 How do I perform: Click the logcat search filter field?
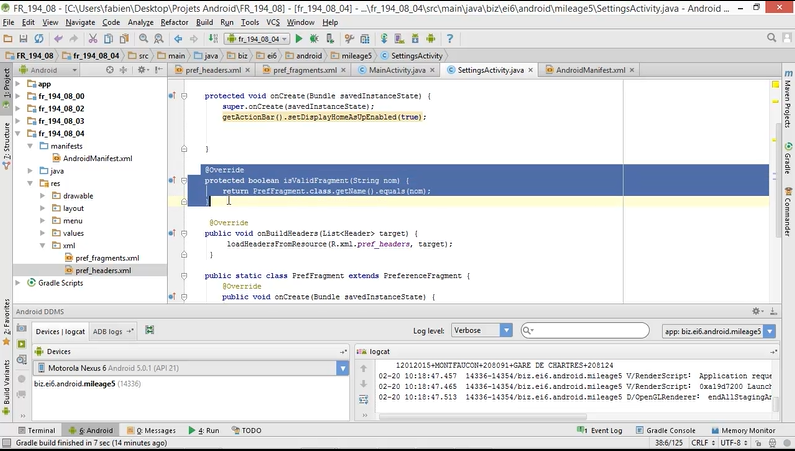click(590, 330)
